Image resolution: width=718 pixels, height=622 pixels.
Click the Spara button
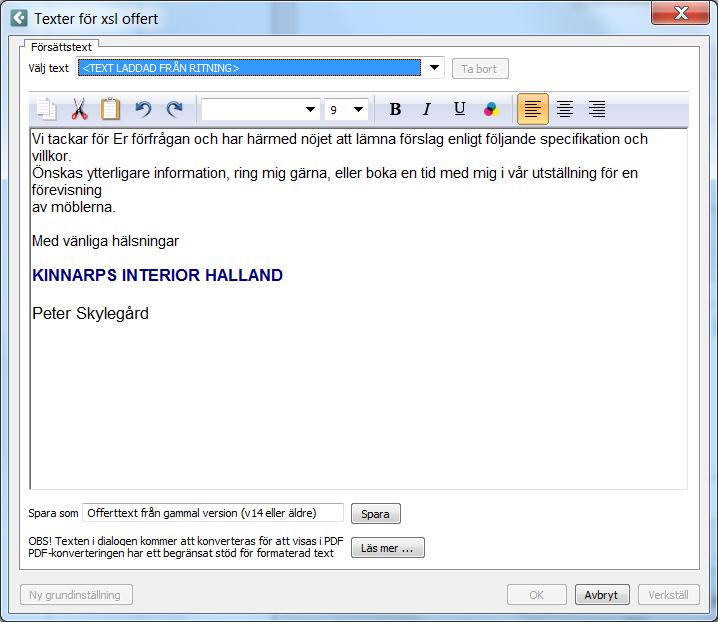click(x=375, y=513)
